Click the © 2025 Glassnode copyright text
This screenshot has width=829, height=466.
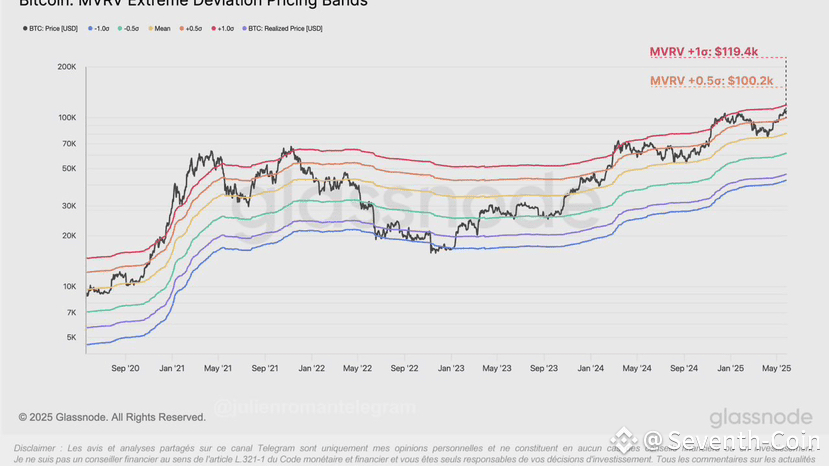click(x=112, y=417)
